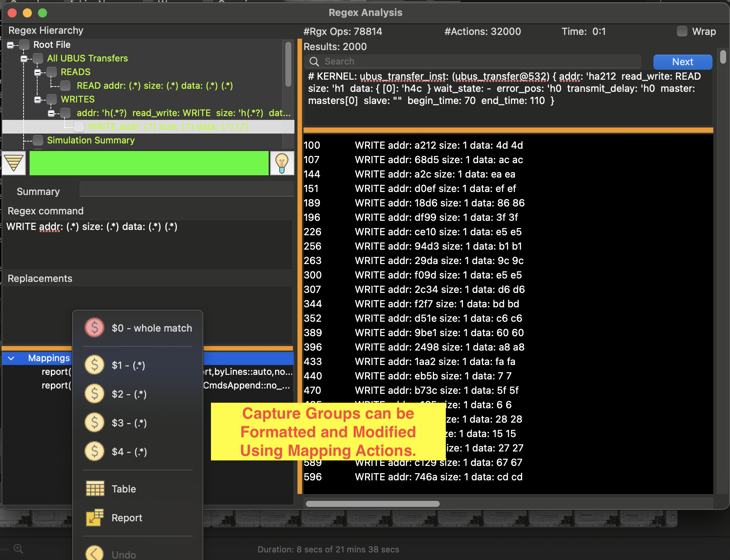Click the results horizontal scrollbar
Screen dimensions: 730x560
[x=372, y=504]
